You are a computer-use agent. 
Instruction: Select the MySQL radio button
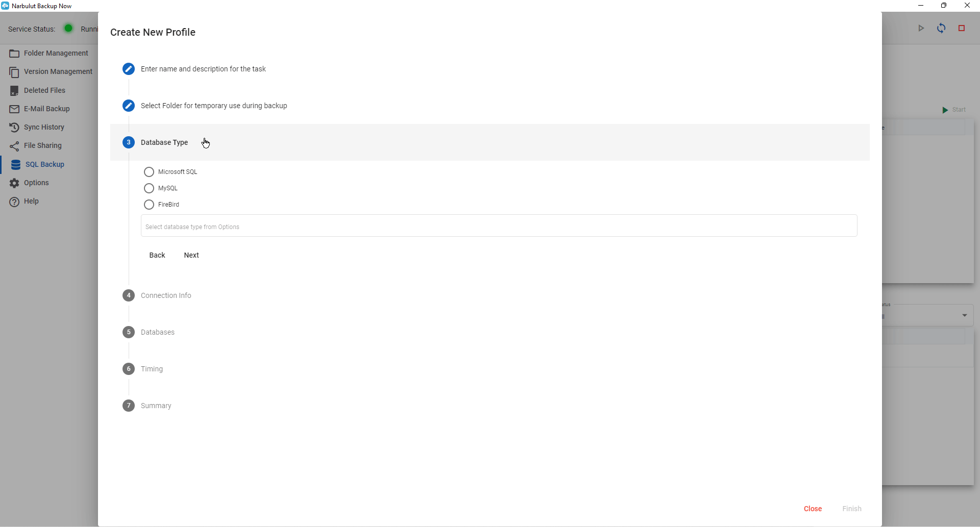point(149,188)
